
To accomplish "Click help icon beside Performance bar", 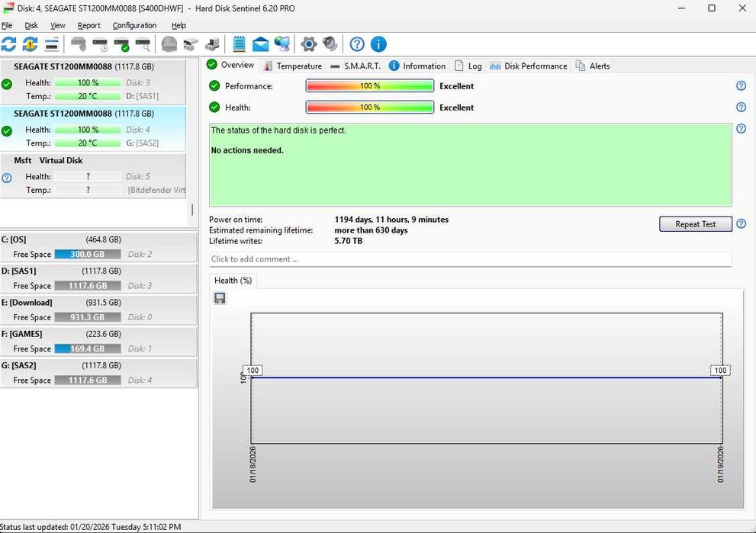I will (x=741, y=85).
